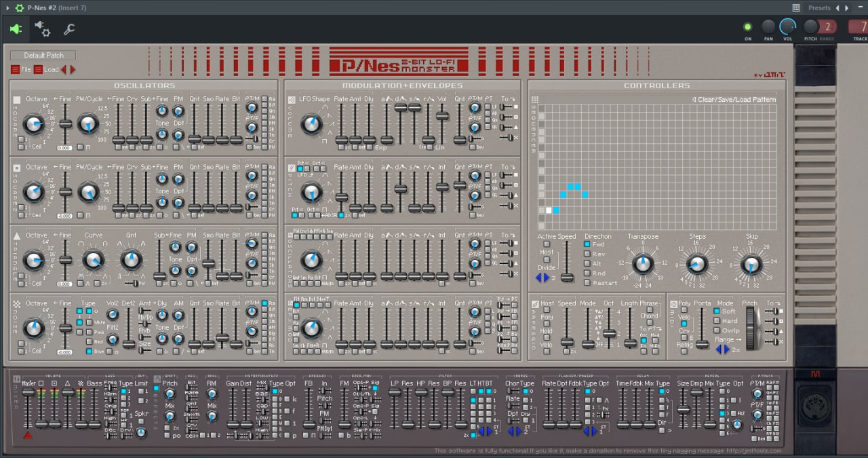Click the Square 1 oscillator enable icon
868x458 pixels.
click(16, 99)
